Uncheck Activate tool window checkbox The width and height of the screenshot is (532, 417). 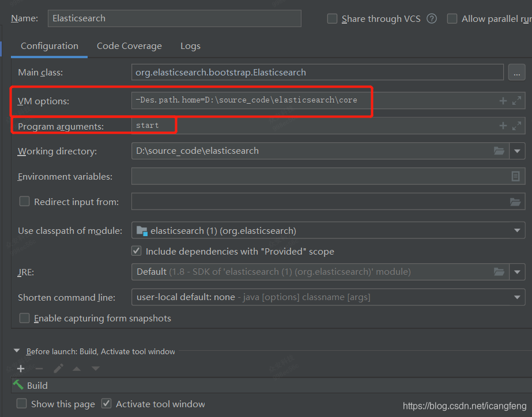[x=106, y=403]
